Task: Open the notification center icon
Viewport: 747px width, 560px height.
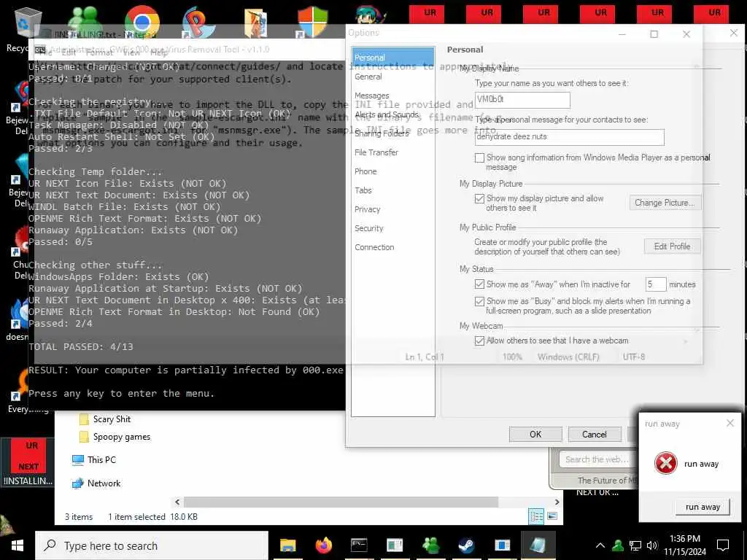Action: pos(723,545)
